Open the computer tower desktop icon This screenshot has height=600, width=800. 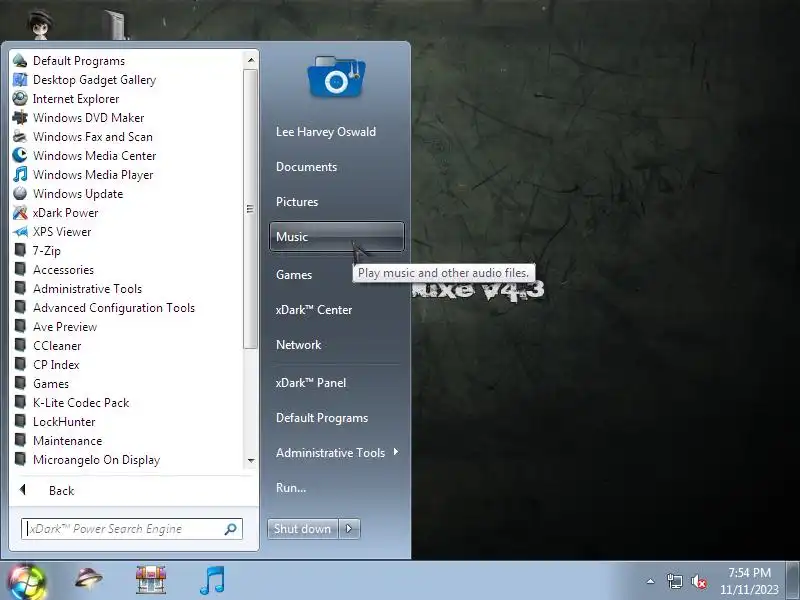(116, 24)
